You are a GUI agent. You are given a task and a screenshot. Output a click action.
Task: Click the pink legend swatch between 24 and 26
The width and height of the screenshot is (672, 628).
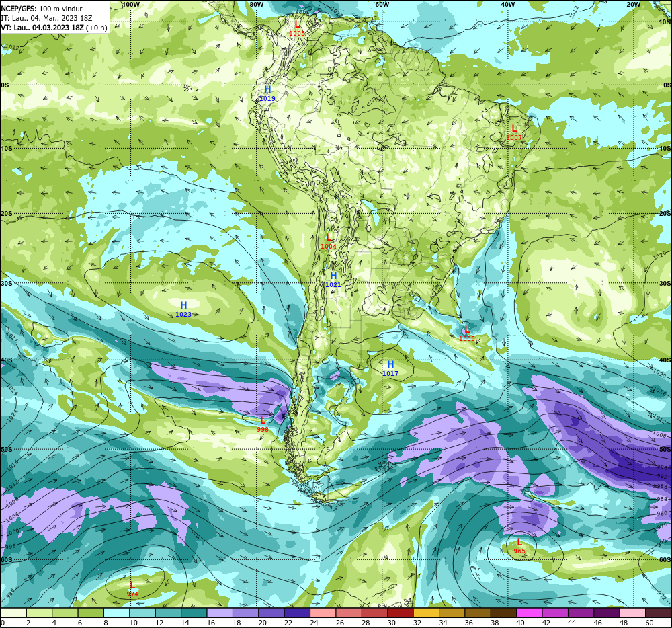pos(323,613)
